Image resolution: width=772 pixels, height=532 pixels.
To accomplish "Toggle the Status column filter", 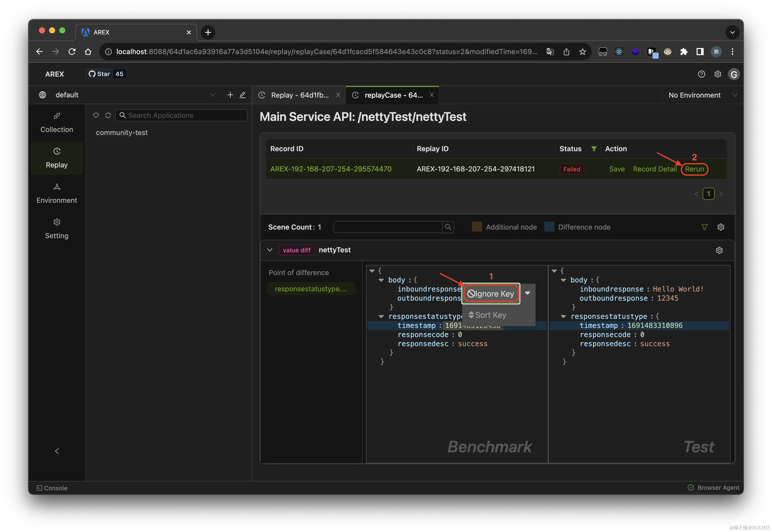I will (594, 149).
